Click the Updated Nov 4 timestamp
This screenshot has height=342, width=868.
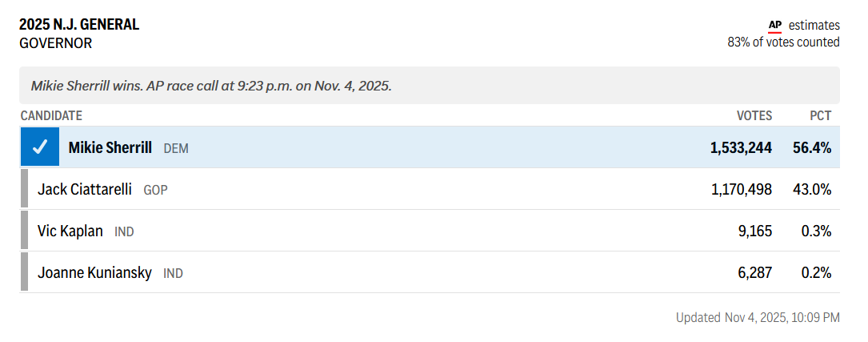pos(758,318)
